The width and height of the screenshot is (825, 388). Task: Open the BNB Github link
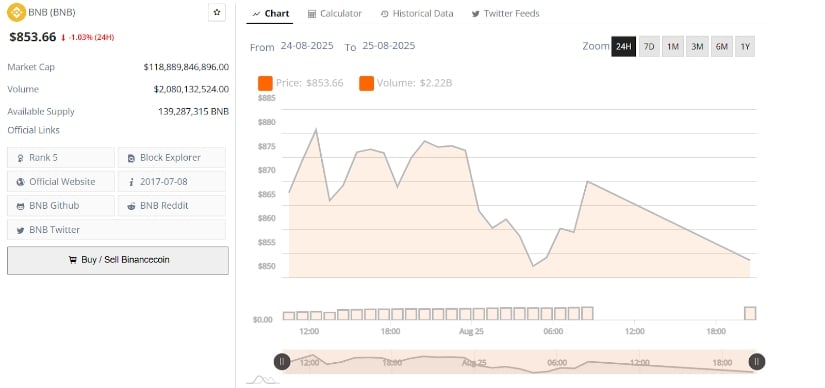point(61,206)
